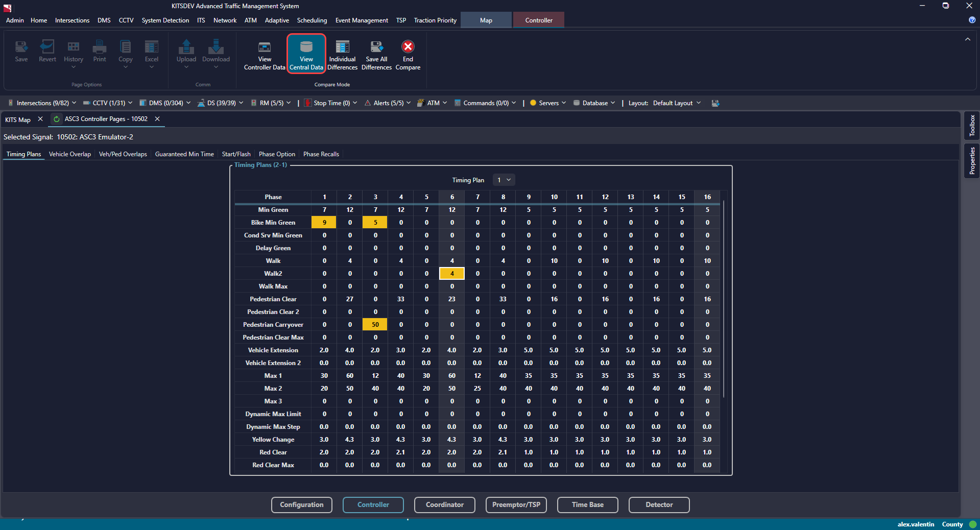
Task: Open the Servers dropdown
Action: 548,103
